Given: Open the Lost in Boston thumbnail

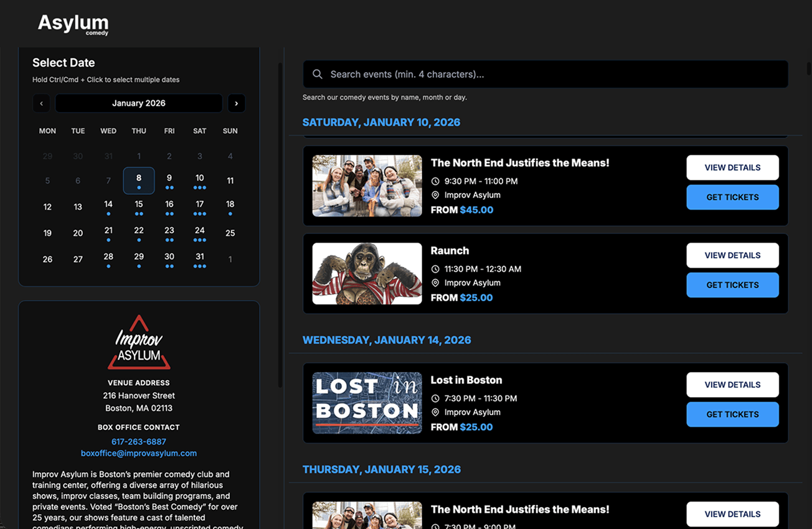Looking at the screenshot, I should (x=367, y=403).
